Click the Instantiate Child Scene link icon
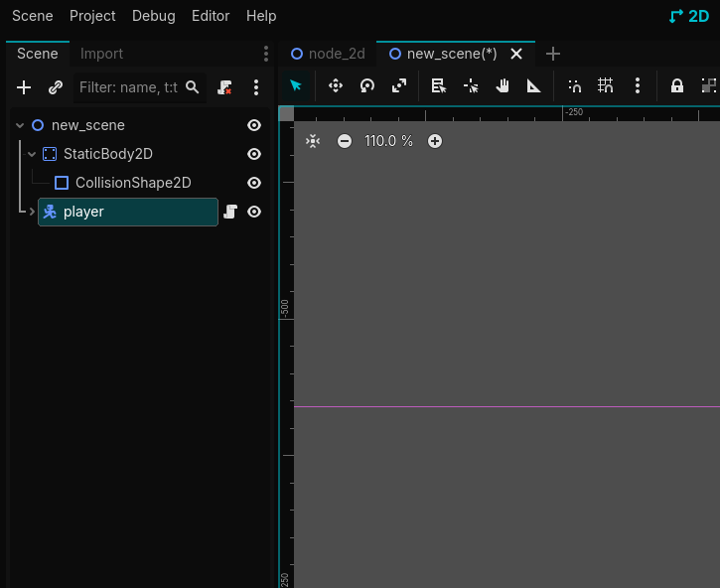 coord(56,87)
